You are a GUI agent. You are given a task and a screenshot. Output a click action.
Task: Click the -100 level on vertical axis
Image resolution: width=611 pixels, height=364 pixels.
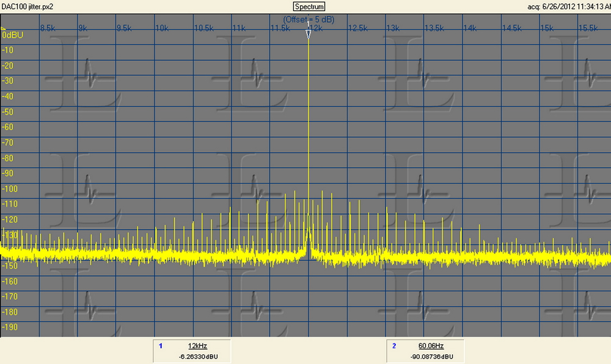pos(10,189)
